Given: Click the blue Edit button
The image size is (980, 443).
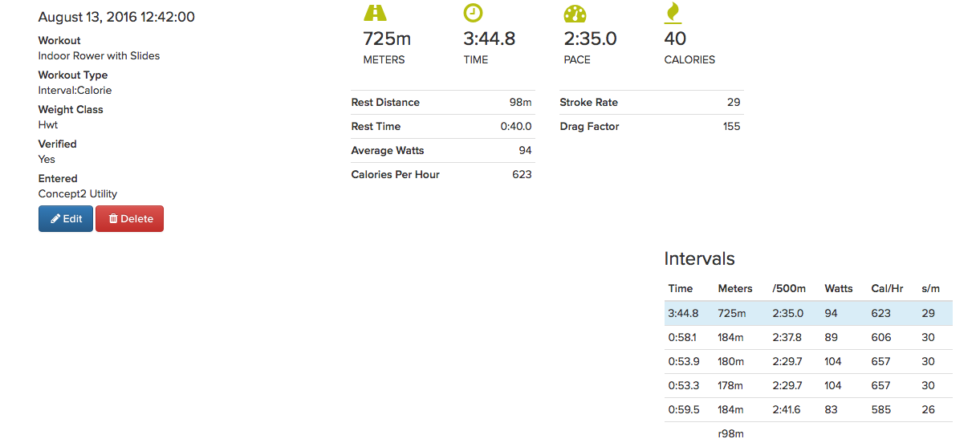Looking at the screenshot, I should 66,219.
